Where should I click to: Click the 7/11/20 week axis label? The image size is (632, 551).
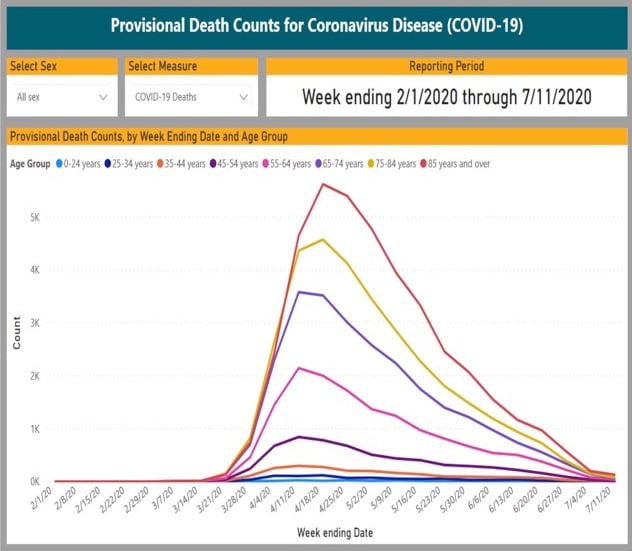point(599,499)
